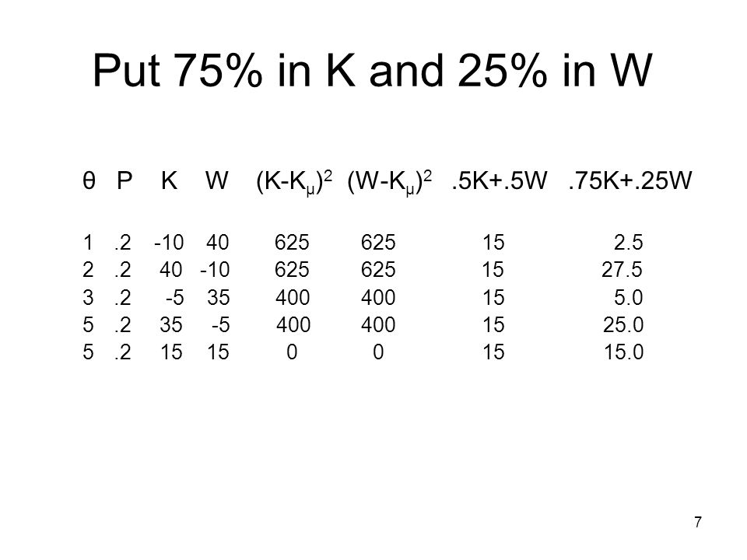Click the 35 under W in third row

tap(219, 298)
